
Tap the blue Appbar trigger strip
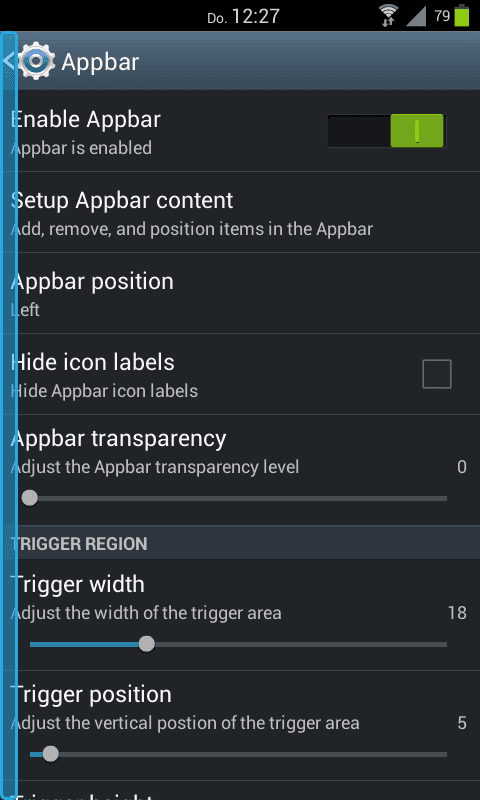tap(10, 414)
